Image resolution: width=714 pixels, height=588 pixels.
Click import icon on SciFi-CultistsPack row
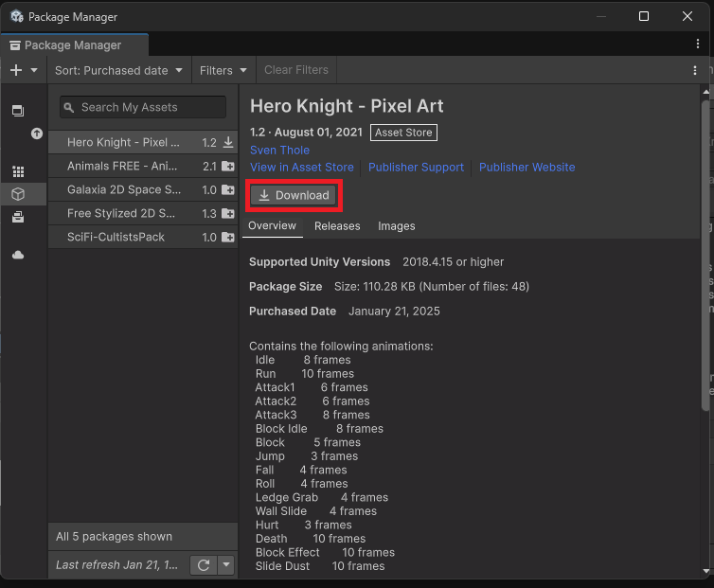[x=227, y=238]
